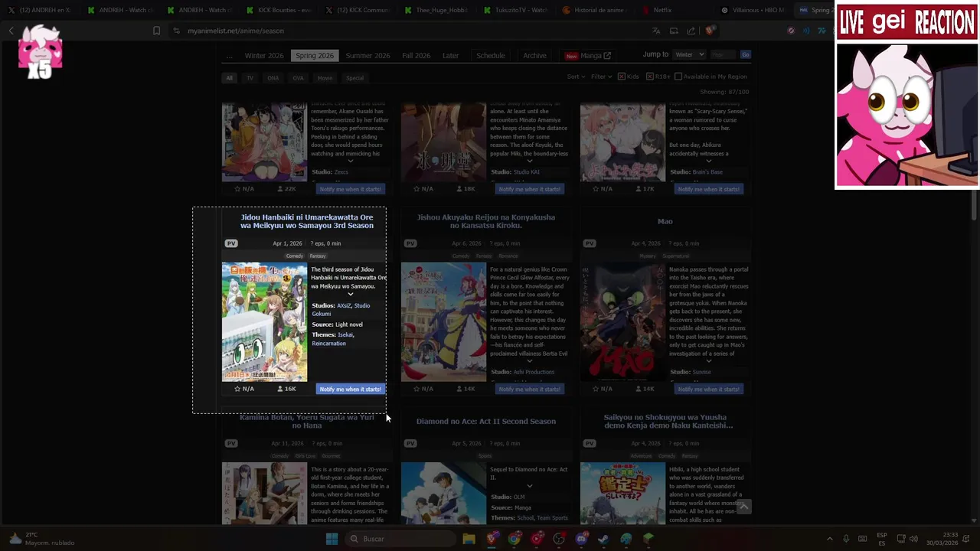Image resolution: width=980 pixels, height=551 pixels.
Task: Show earlier seasons via the ellipsis link
Action: pos(229,56)
